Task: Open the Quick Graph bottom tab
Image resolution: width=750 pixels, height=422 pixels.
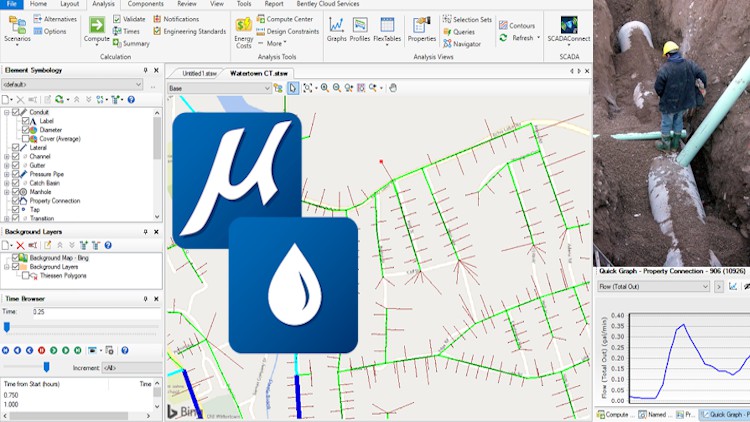Action: (726, 414)
